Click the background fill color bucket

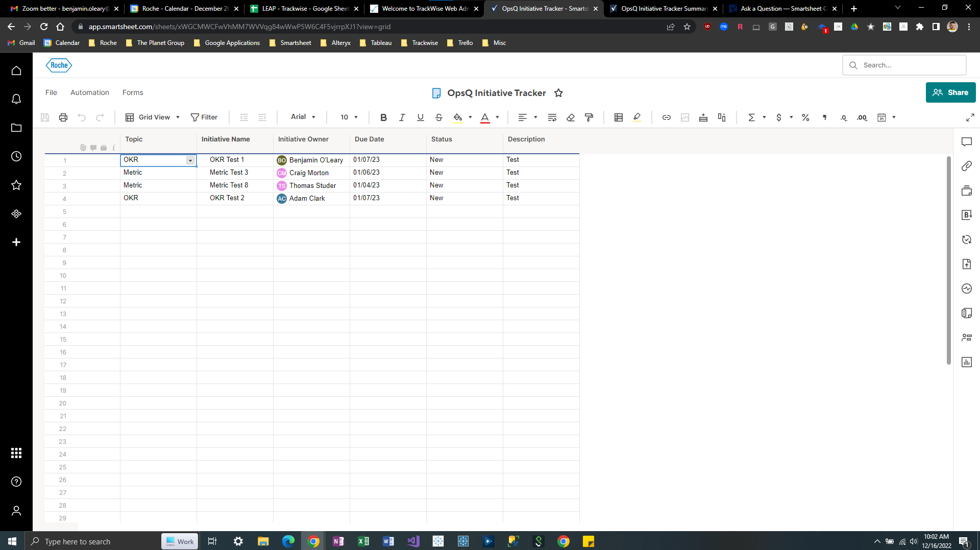(458, 117)
